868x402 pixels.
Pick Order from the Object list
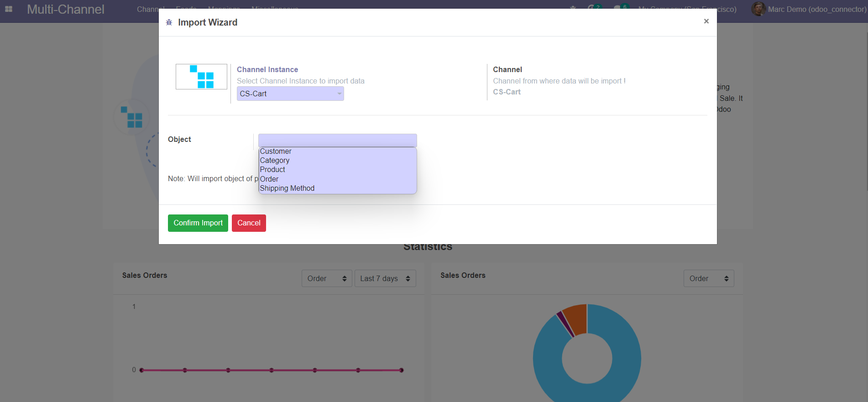(269, 179)
